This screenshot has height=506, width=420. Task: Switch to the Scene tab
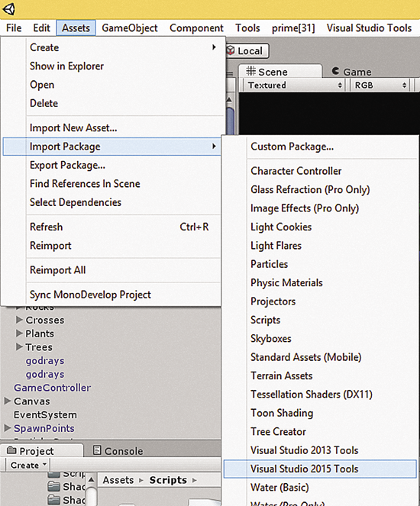(280, 71)
